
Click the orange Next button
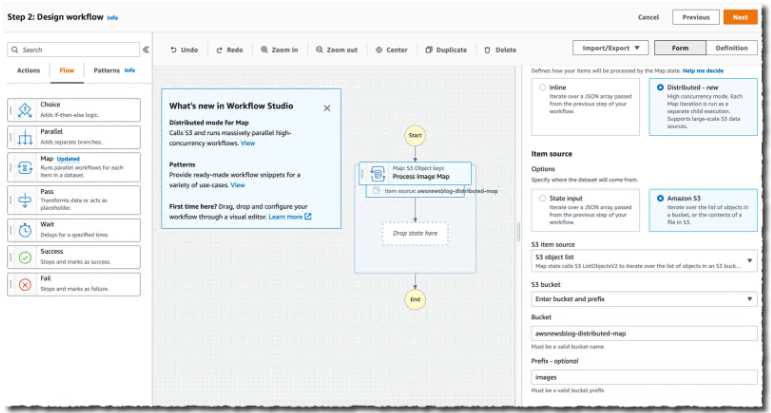[739, 17]
